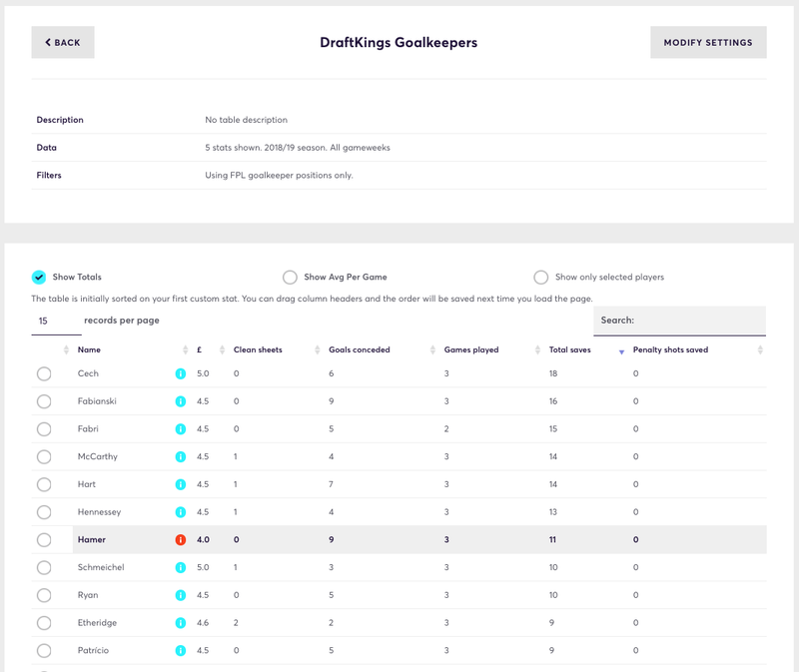Click the sort arrows left of Name
The image size is (799, 672).
click(66, 349)
